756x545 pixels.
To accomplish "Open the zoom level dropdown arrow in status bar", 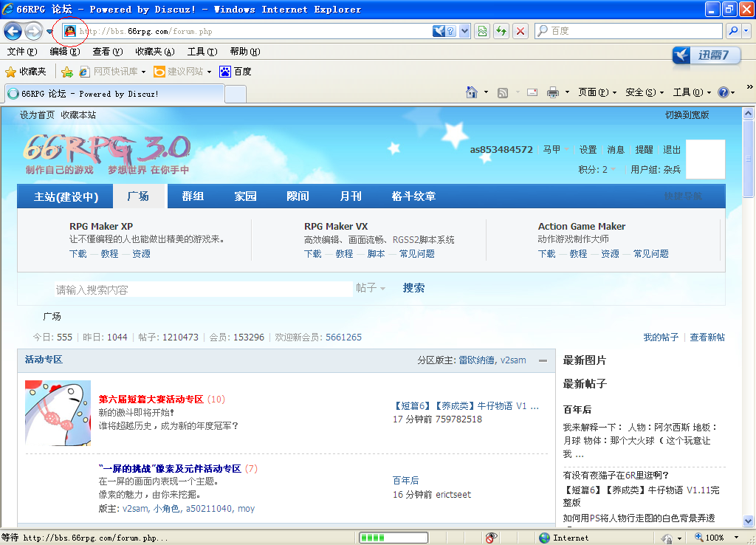I will (x=736, y=538).
